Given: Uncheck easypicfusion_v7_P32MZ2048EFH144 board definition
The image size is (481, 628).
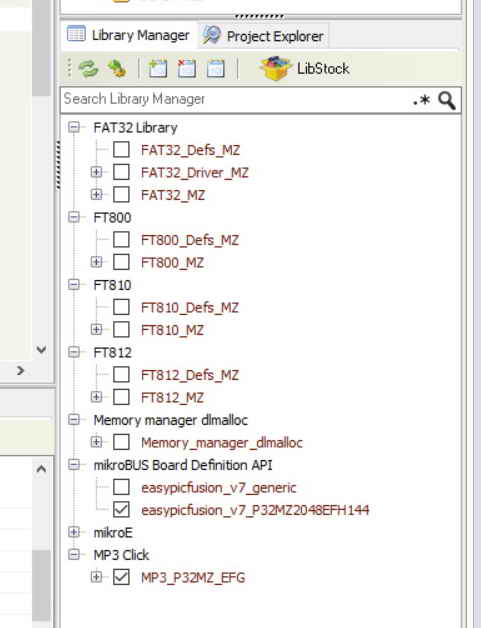Looking at the screenshot, I should (121, 510).
